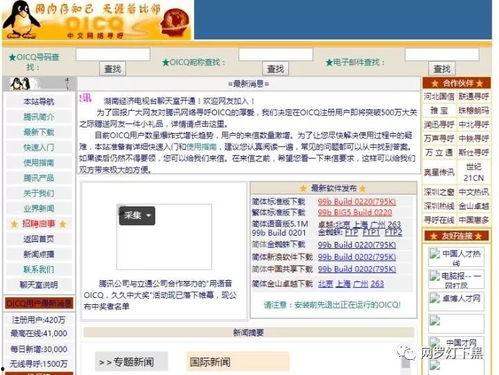
Task: Switch to the 国际新闻 tab
Action: 237,362
